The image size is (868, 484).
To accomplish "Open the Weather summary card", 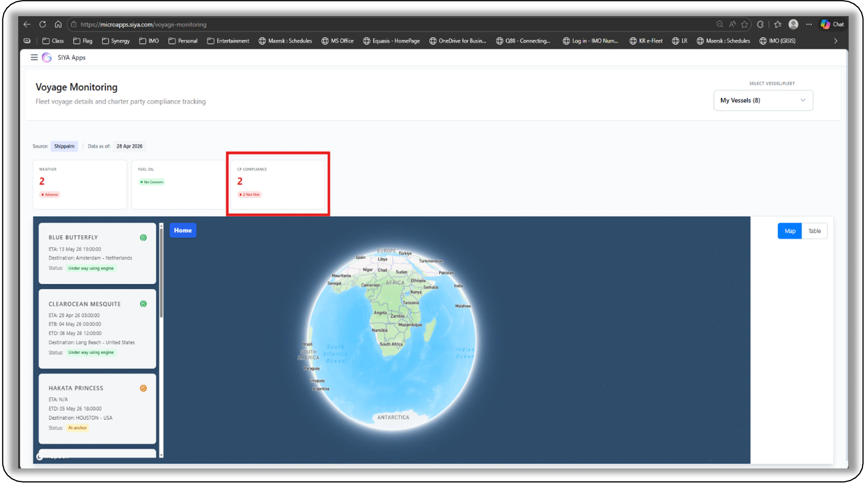I will 80,185.
